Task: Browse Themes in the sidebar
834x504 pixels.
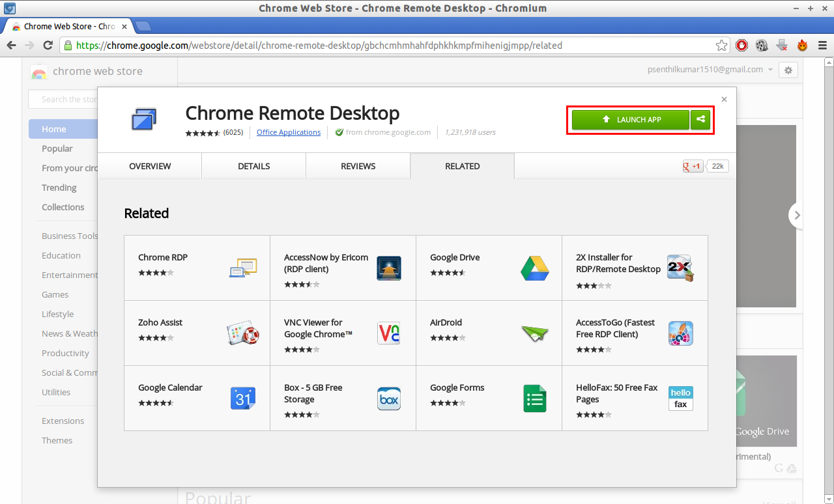Action: point(57,440)
